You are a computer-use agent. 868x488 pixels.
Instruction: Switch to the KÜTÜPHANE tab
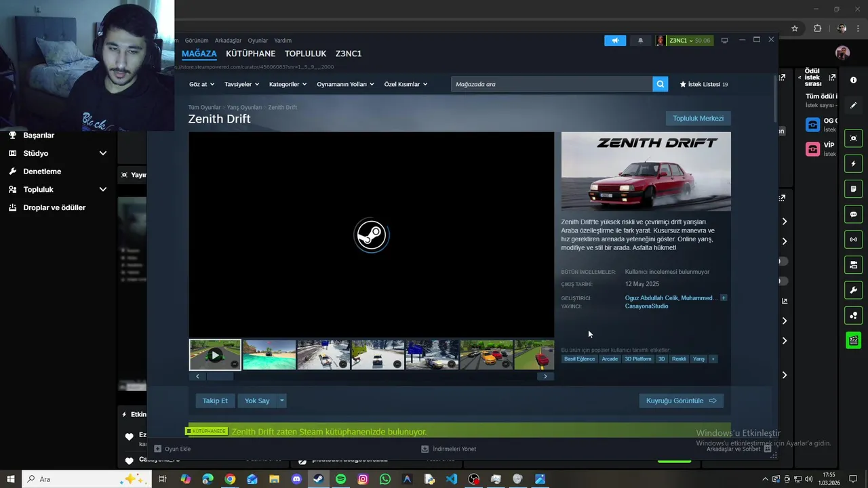click(251, 54)
